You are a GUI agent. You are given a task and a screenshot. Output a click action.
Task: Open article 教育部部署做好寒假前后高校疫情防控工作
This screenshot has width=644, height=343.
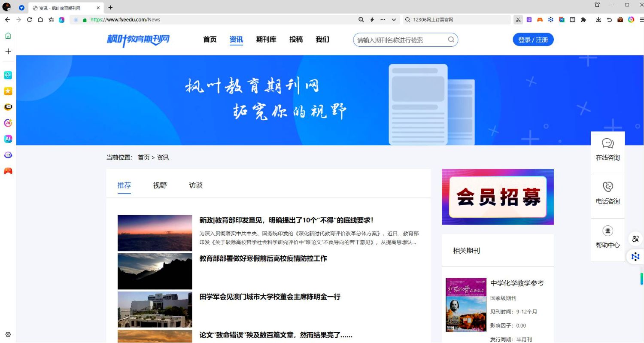click(x=263, y=258)
